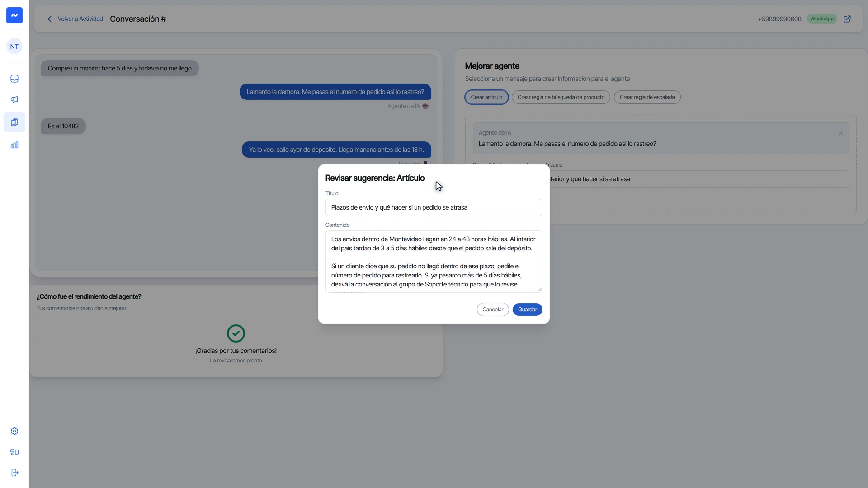The image size is (868, 488).
Task: Select the message 'Es el 10482'
Action: point(63,126)
